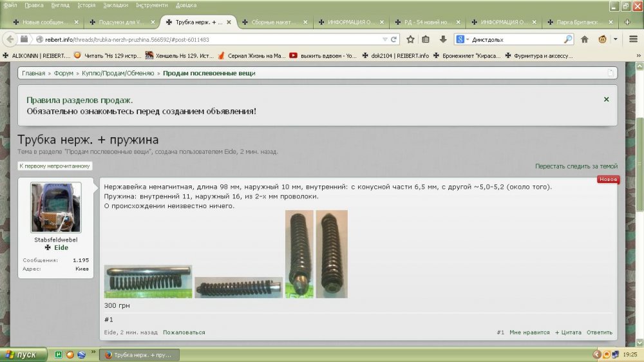The width and height of the screenshot is (644, 362).
Task: Open the rightmost vertical spring photo
Action: coord(332,254)
